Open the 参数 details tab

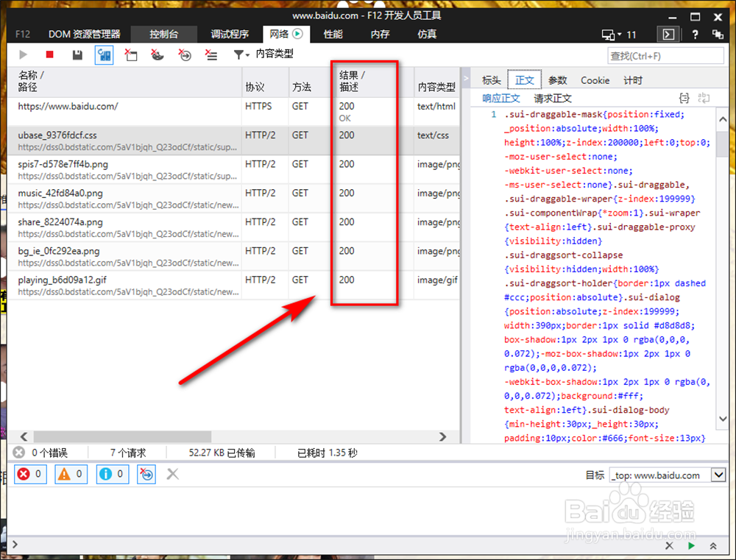pyautogui.click(x=558, y=80)
